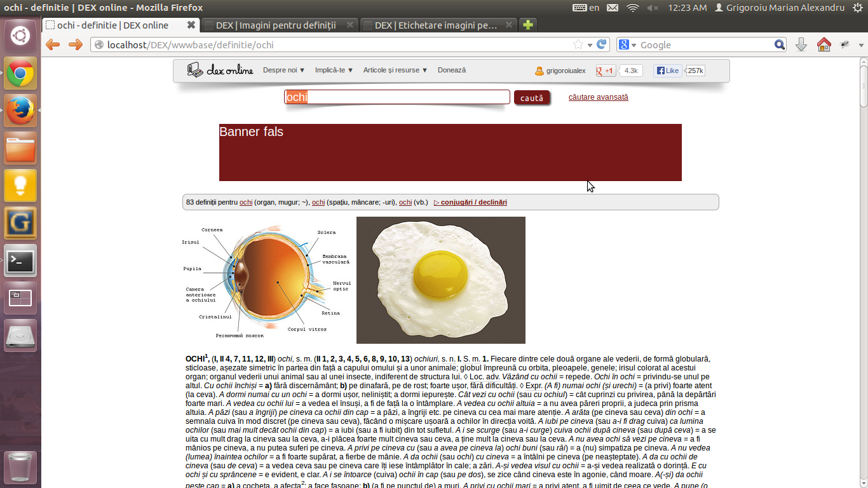
Task: Click the search magnifier in Google box
Action: (x=780, y=44)
